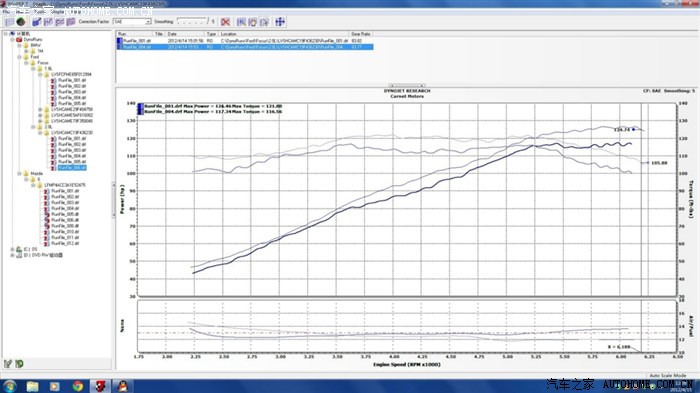Adjust the Smoothing slider in toolbar
Viewport: 700px width, 393px height.
coord(192,21)
